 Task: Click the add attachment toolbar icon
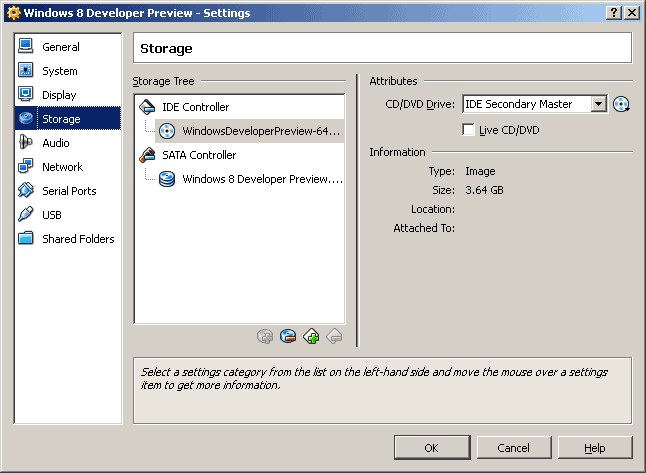point(265,336)
